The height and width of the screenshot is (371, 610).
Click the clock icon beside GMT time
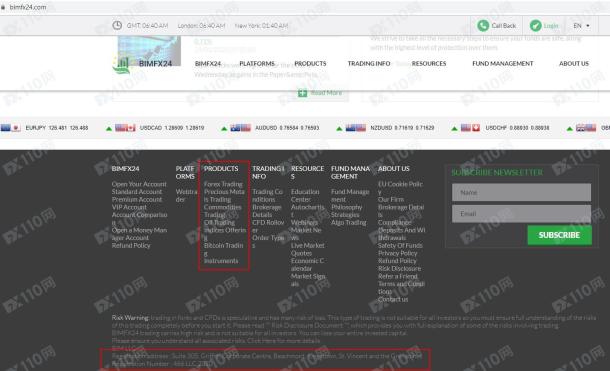[x=117, y=25]
